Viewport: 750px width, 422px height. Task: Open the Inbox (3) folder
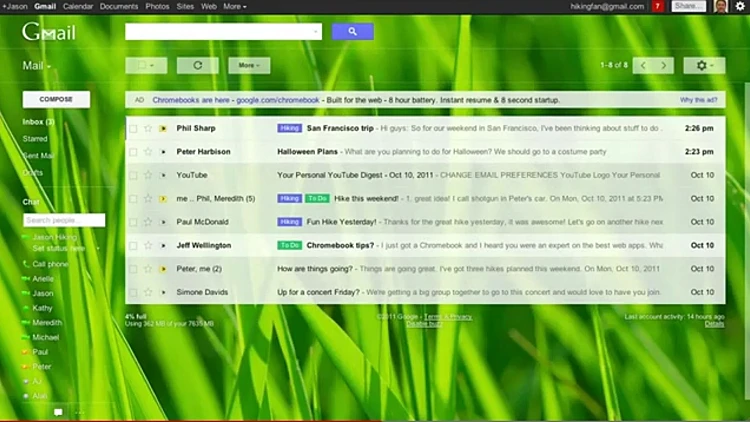(38, 122)
